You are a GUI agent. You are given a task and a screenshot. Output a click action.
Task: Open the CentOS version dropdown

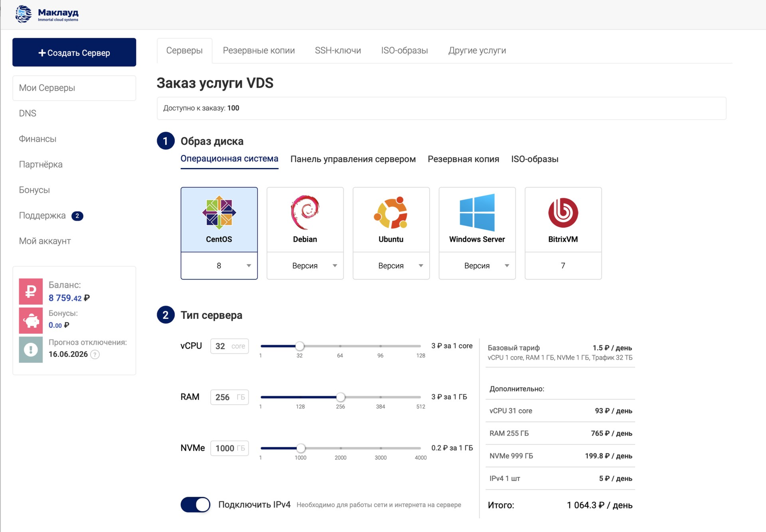click(x=219, y=266)
